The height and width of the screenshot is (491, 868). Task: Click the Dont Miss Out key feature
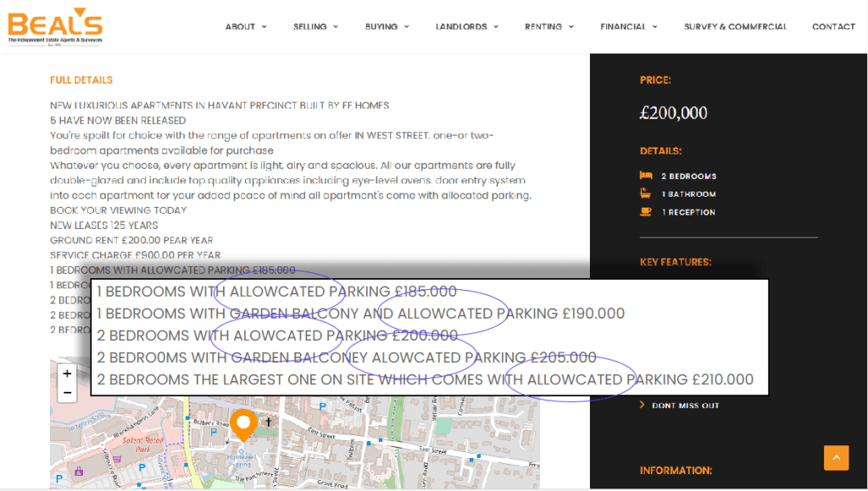685,405
